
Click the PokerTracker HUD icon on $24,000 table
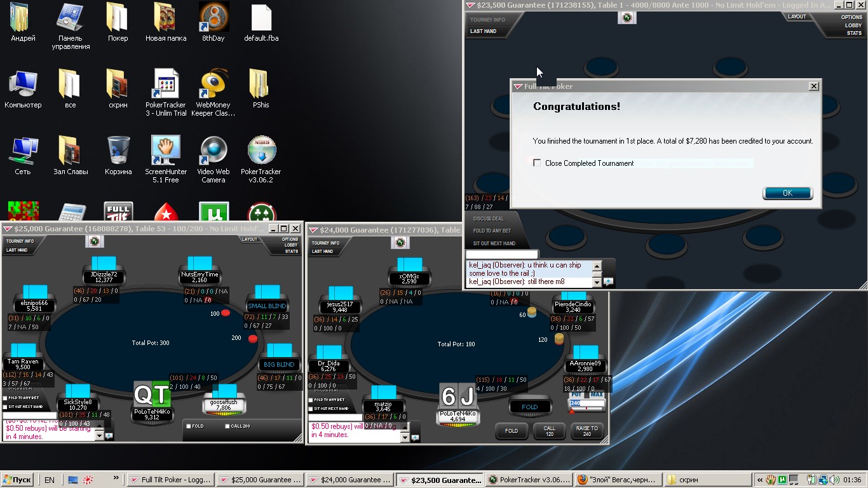click(400, 243)
